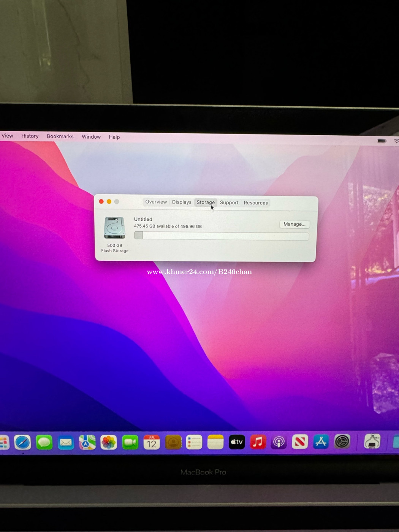Click the storage usage bar for Untitled
Viewport: 399px width, 532px height.
click(222, 236)
